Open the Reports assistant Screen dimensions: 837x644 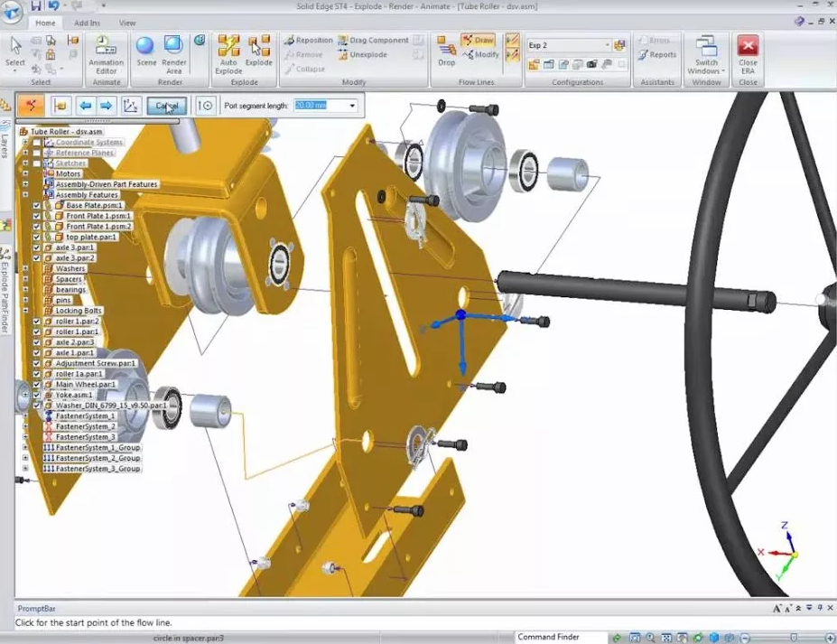pyautogui.click(x=657, y=54)
